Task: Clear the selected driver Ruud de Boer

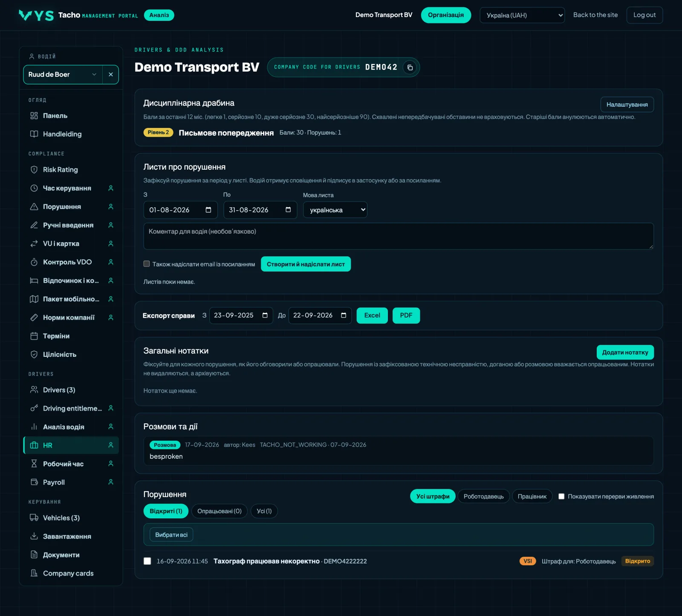Action: point(111,75)
